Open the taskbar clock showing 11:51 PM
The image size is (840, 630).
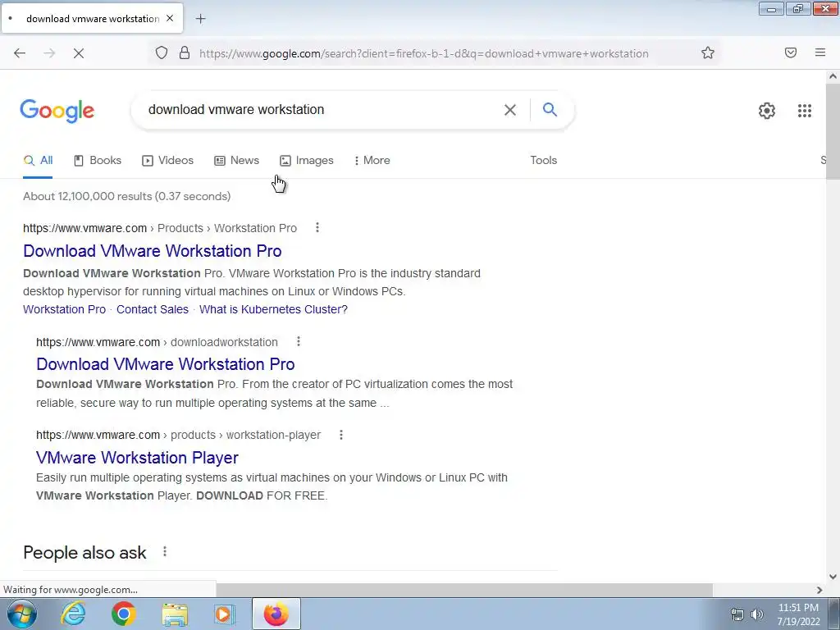click(798, 614)
